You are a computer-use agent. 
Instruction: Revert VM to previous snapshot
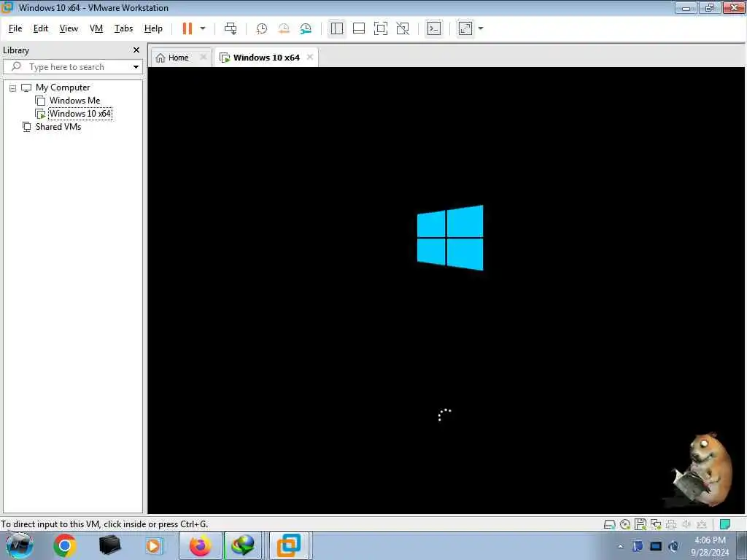pyautogui.click(x=284, y=28)
